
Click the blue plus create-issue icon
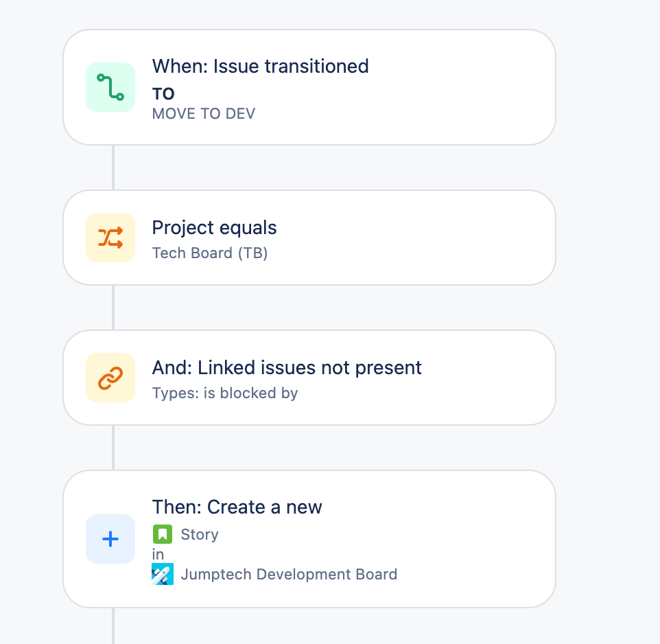pyautogui.click(x=110, y=539)
